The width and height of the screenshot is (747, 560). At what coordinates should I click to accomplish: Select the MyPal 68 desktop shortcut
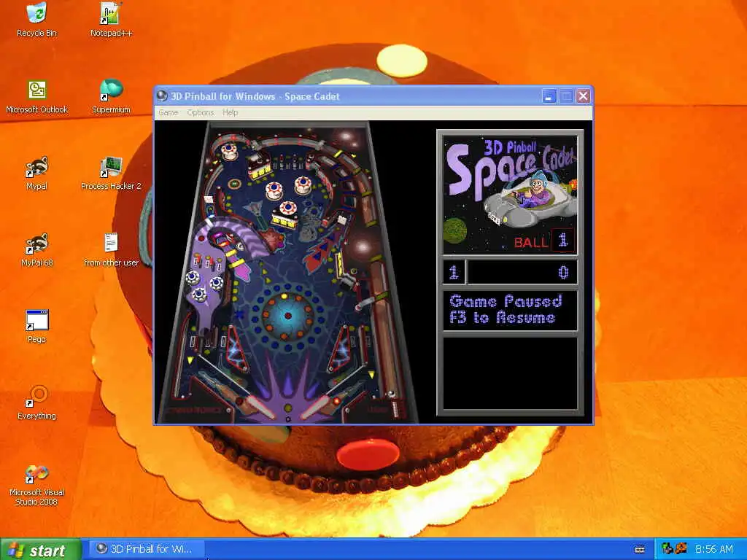click(36, 250)
